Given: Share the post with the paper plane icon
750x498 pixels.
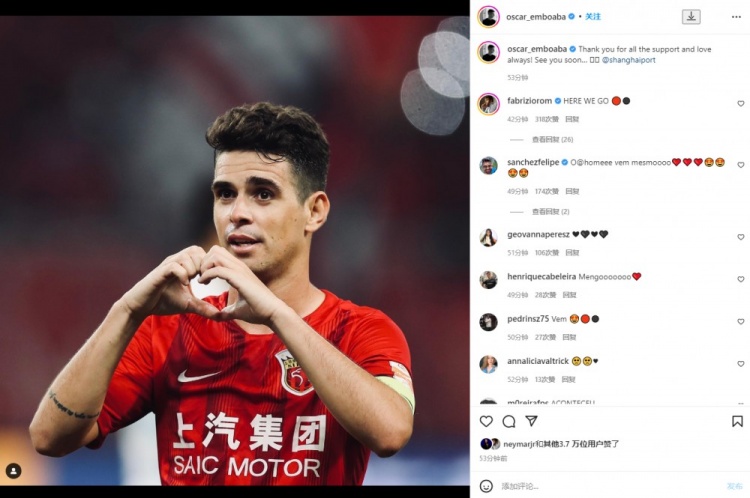Looking at the screenshot, I should 531,421.
